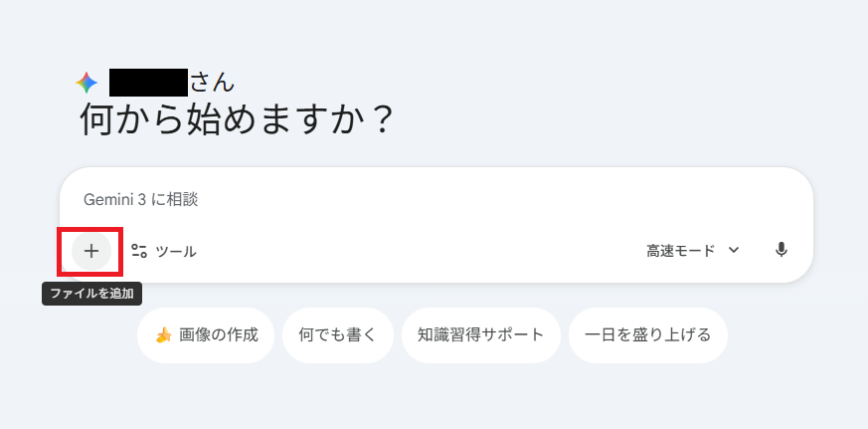This screenshot has width=868, height=429.
Task: Click blank area between ツール and 高速モード
Action: pos(418,251)
